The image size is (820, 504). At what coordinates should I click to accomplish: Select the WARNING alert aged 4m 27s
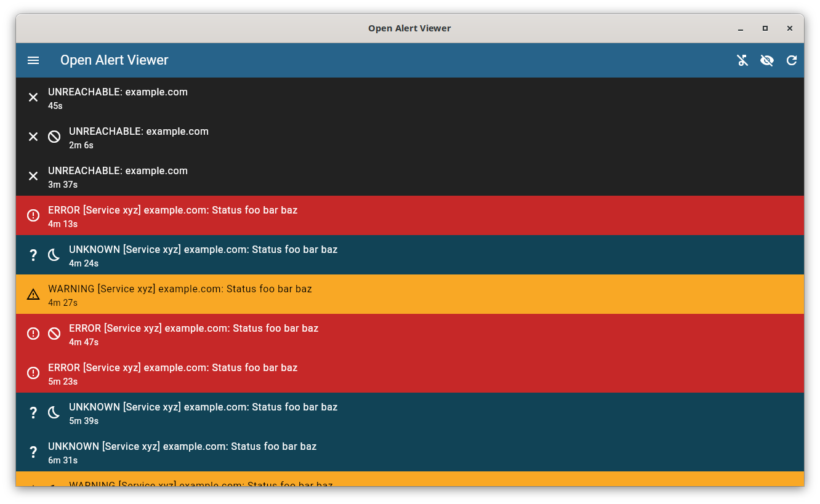[x=410, y=294]
